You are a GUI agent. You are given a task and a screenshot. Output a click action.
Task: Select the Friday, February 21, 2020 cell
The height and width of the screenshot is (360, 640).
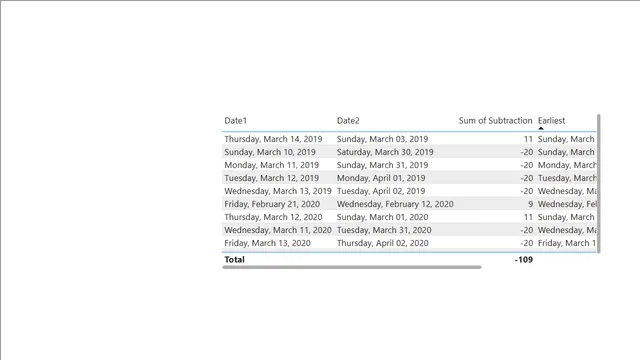point(272,204)
